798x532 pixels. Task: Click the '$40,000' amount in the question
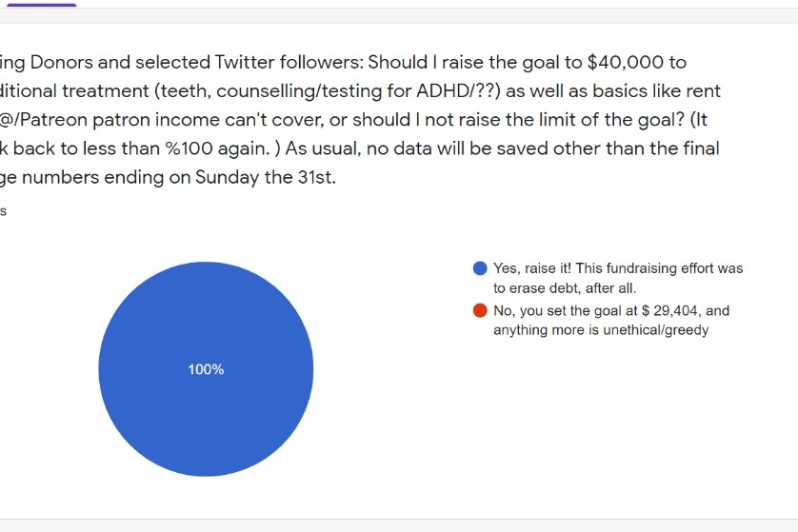tap(625, 63)
